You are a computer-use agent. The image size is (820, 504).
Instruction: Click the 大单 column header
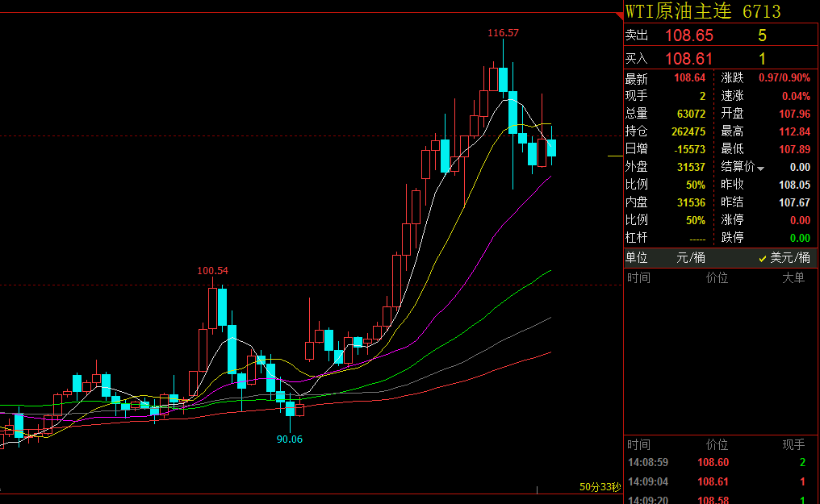[793, 278]
